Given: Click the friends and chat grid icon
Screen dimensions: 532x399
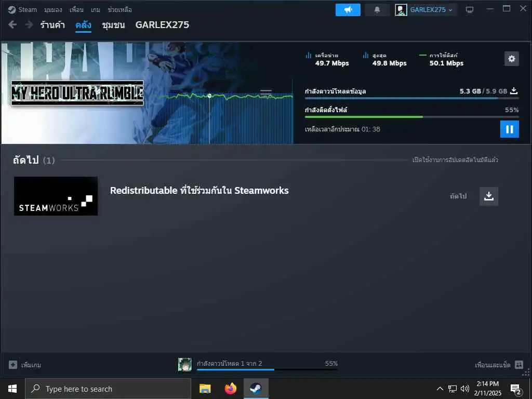Looking at the screenshot, I should click(519, 365).
